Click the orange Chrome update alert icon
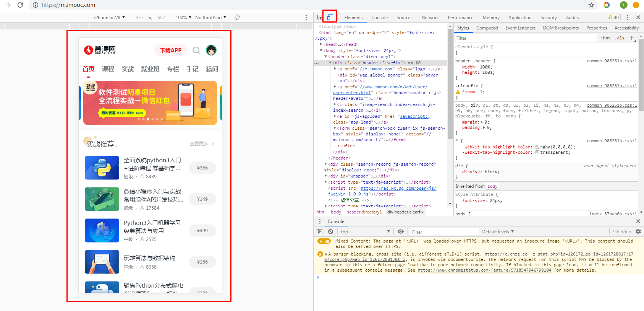644x311 pixels. 636,5
